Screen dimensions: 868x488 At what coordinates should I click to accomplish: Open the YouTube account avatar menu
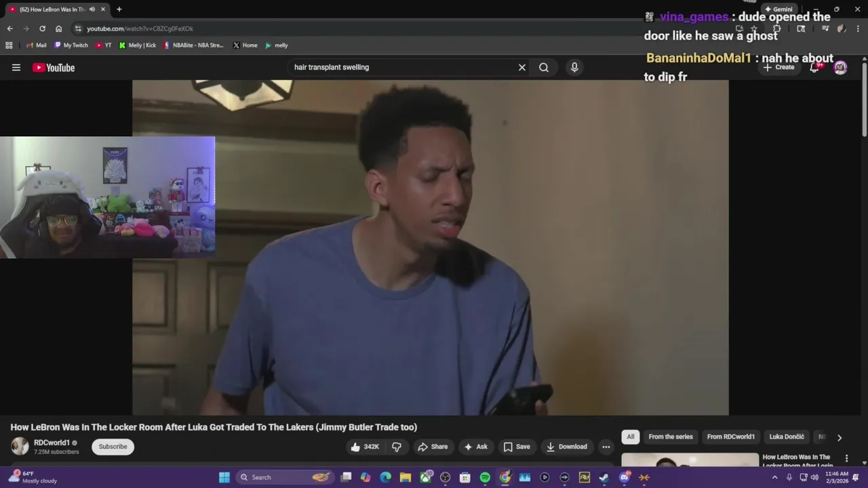(840, 67)
